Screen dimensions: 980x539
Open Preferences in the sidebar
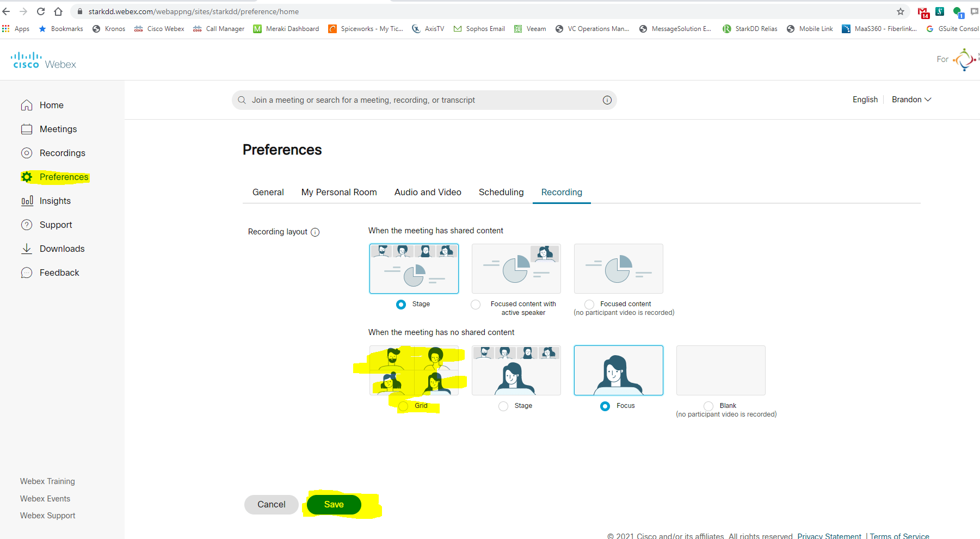tap(54, 177)
